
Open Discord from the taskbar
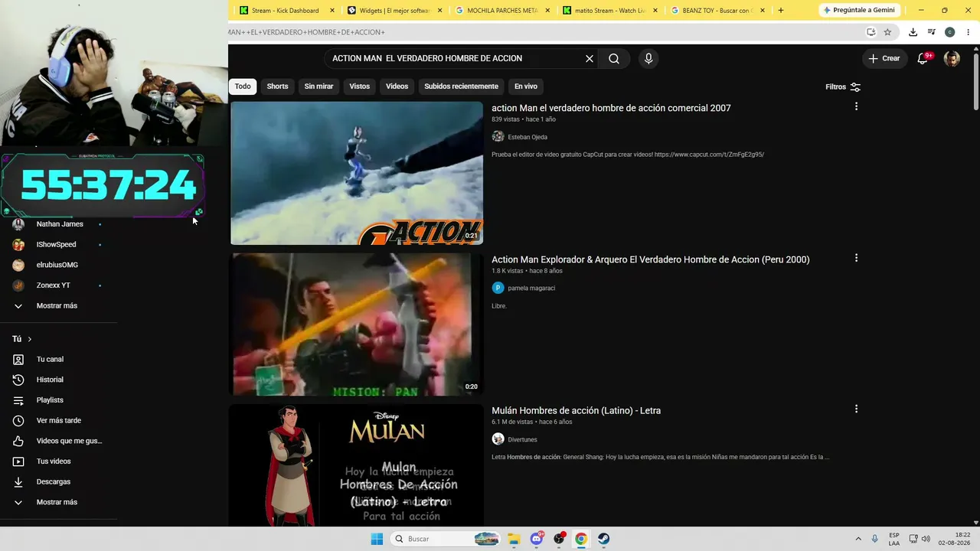(x=537, y=539)
